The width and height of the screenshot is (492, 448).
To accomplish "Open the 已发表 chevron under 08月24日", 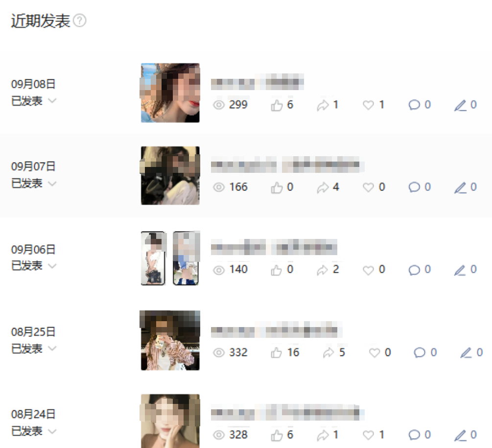I will (x=52, y=431).
